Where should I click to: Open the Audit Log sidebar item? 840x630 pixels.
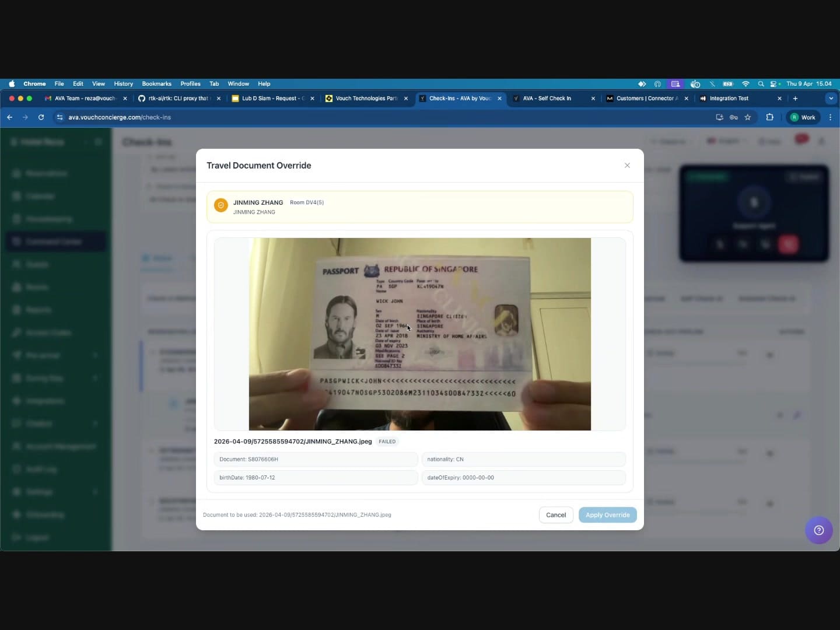tap(41, 469)
